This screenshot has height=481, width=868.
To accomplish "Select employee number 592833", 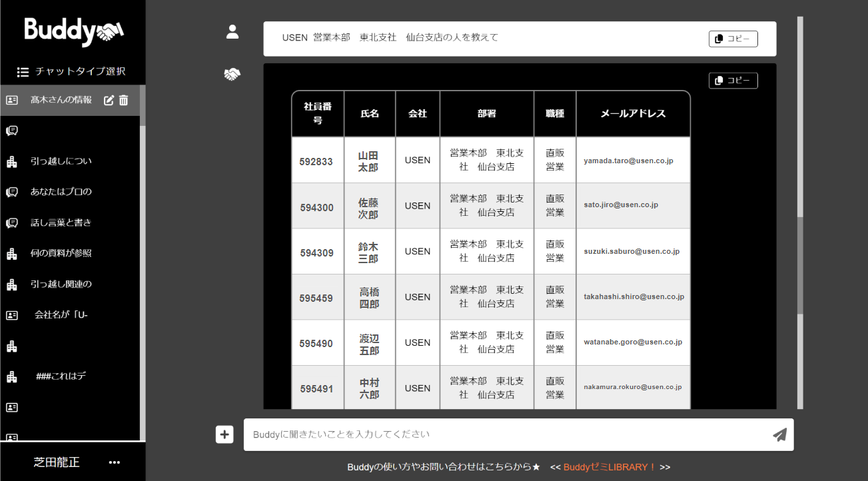I will pos(316,161).
